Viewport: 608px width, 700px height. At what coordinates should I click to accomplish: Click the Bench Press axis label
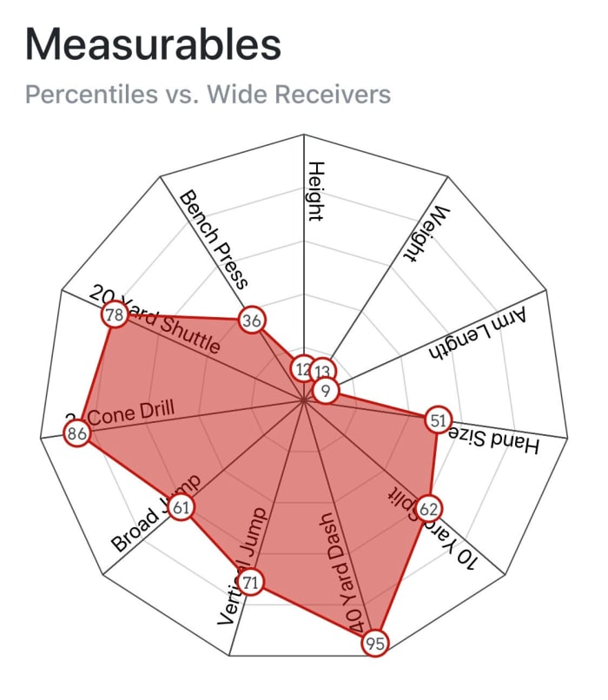point(215,239)
